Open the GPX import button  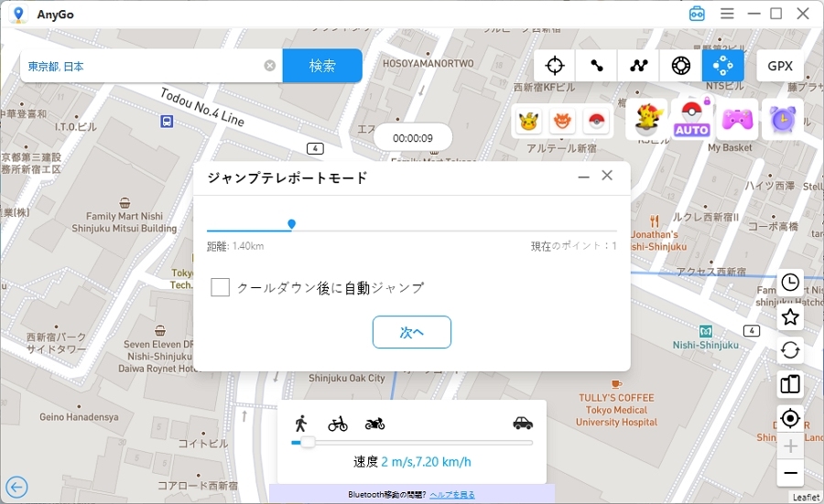779,66
